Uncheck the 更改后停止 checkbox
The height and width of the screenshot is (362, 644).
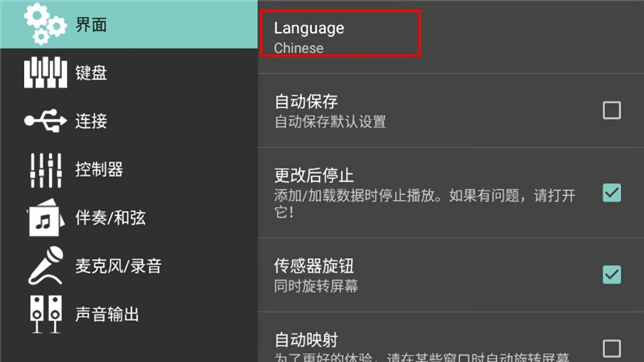coord(612,192)
